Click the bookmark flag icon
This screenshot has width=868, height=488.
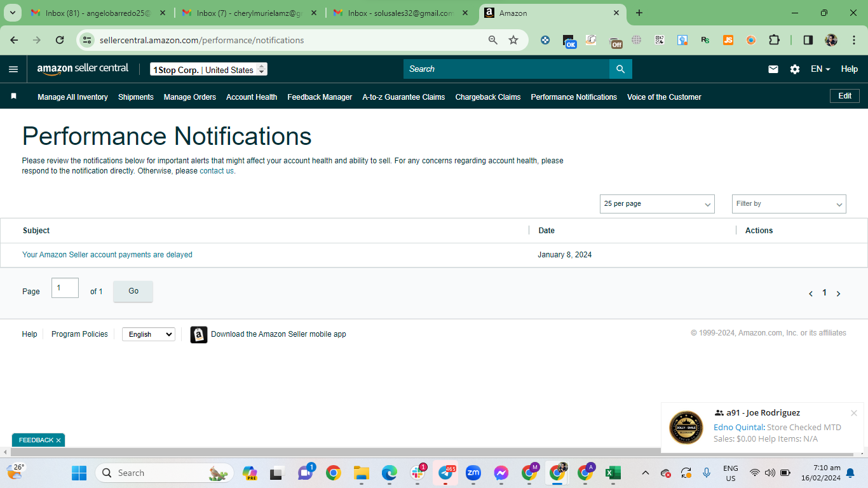pos(13,97)
